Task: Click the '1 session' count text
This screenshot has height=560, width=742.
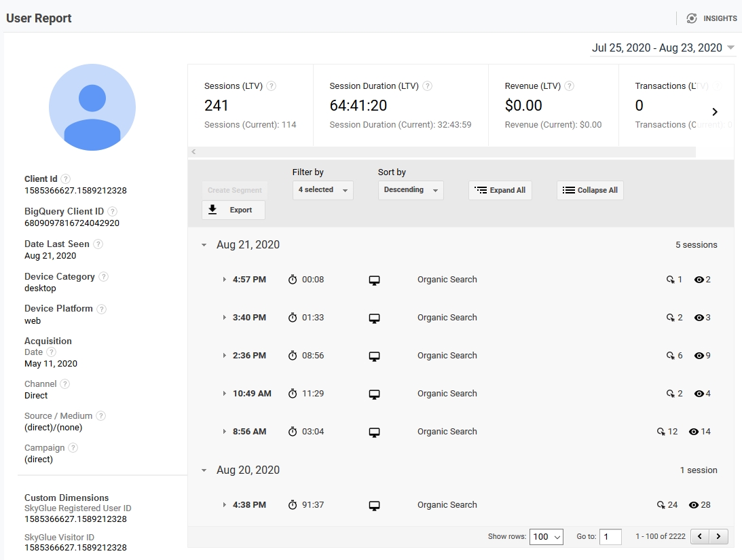Action: click(x=699, y=470)
